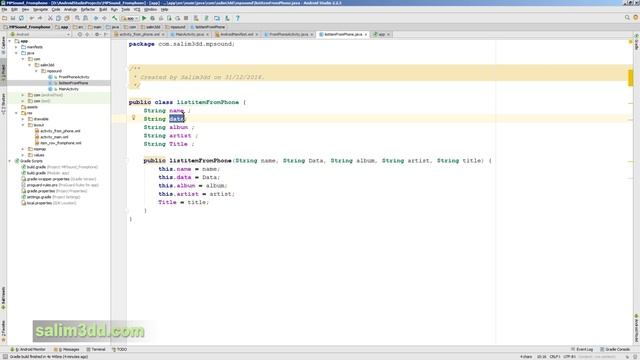This screenshot has height=360, width=640.
Task: Click the Open folder toolbar icon
Action: click(4, 18)
